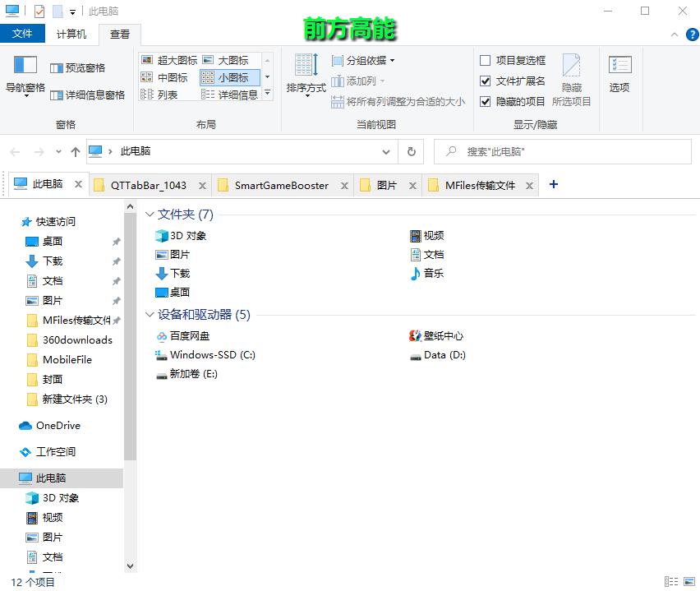The image size is (700, 591).
Task: Click inside the 搜索此电脑 search box
Action: point(567,151)
